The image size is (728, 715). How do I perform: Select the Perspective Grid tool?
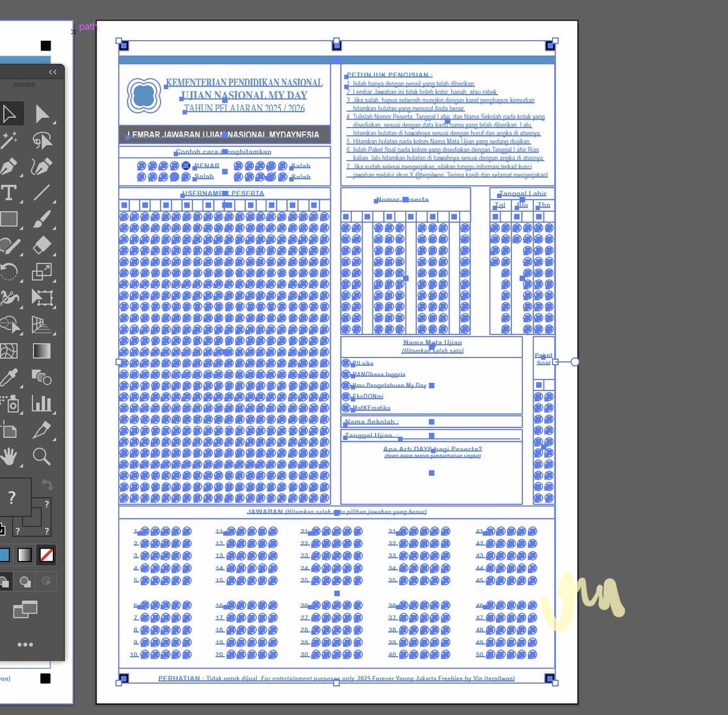(x=42, y=325)
